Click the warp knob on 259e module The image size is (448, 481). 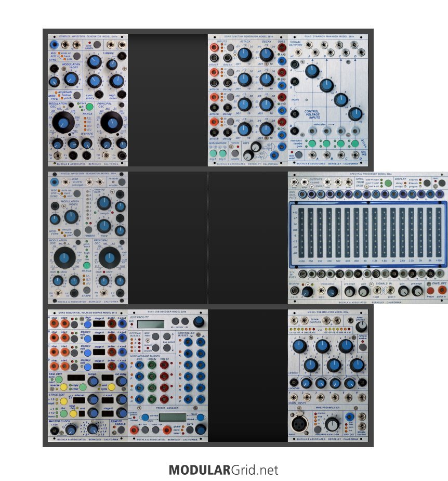point(104,226)
